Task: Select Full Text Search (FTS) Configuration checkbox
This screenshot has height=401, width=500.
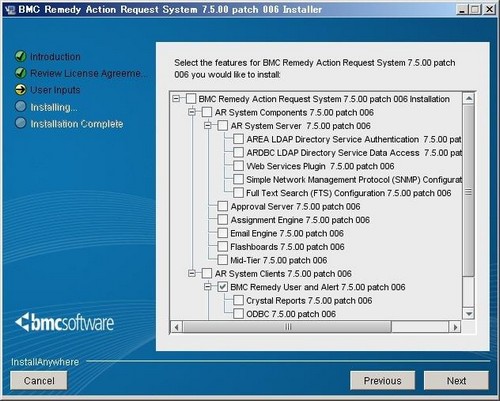Action: (238, 193)
